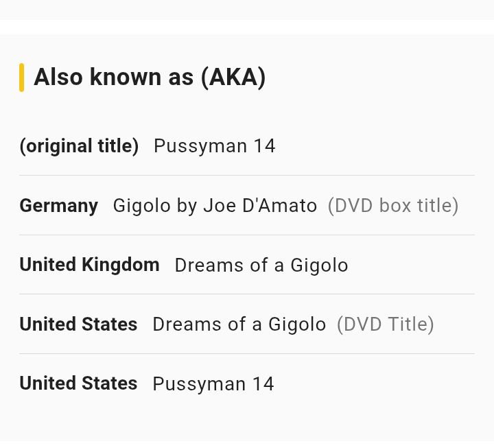The image size is (494, 448).
Task: Click the divider line below the Germany row
Action: (x=247, y=235)
